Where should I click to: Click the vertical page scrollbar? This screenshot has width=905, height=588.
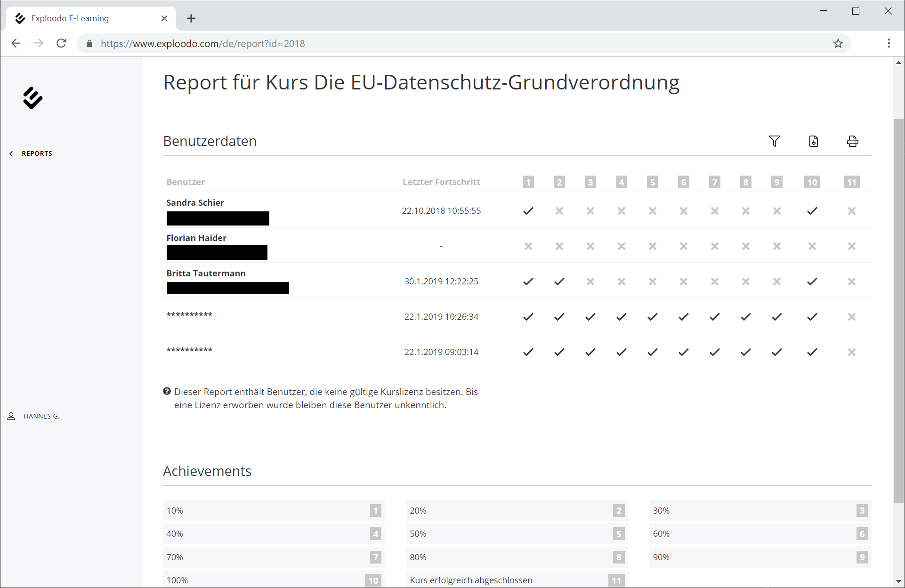pos(898,311)
